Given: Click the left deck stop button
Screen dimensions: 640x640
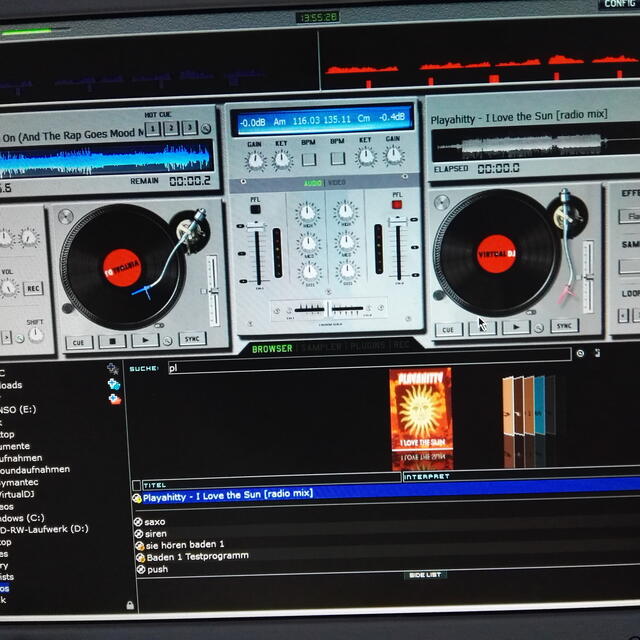Looking at the screenshot, I should [113, 341].
